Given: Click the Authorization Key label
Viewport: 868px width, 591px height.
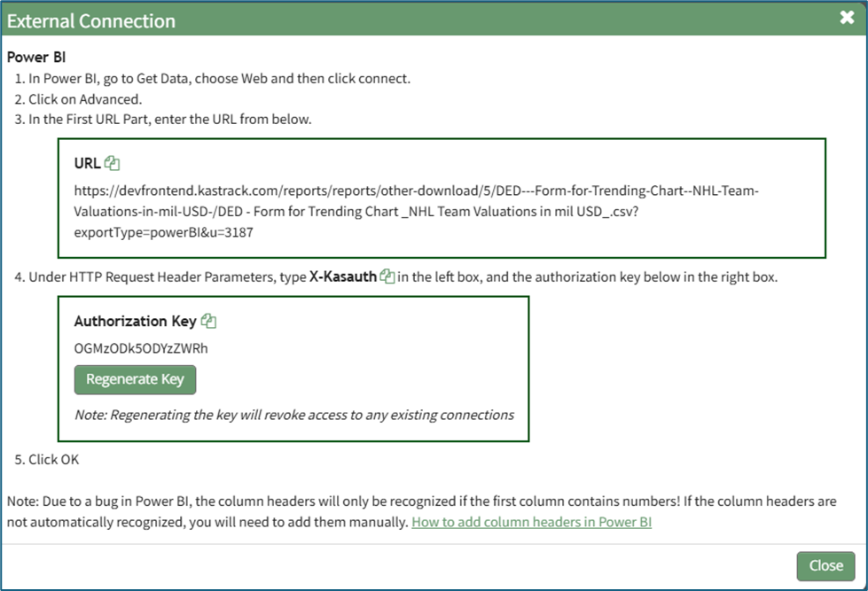Looking at the screenshot, I should pos(135,321).
